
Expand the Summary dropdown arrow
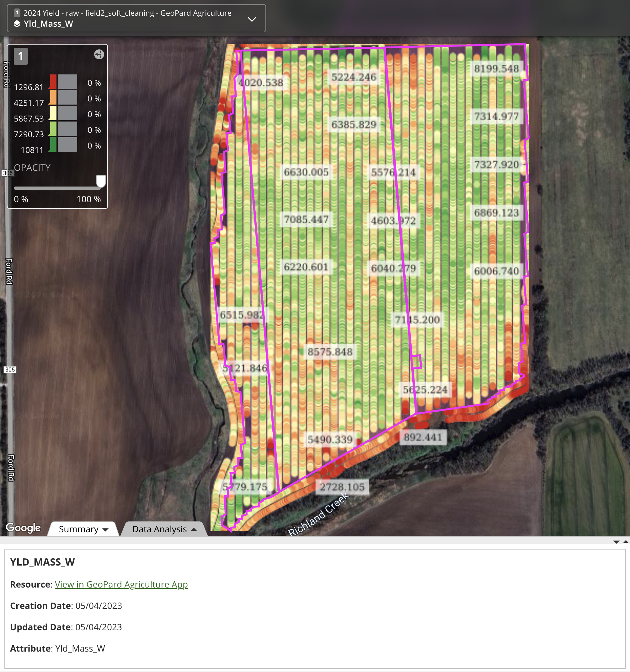tap(105, 529)
